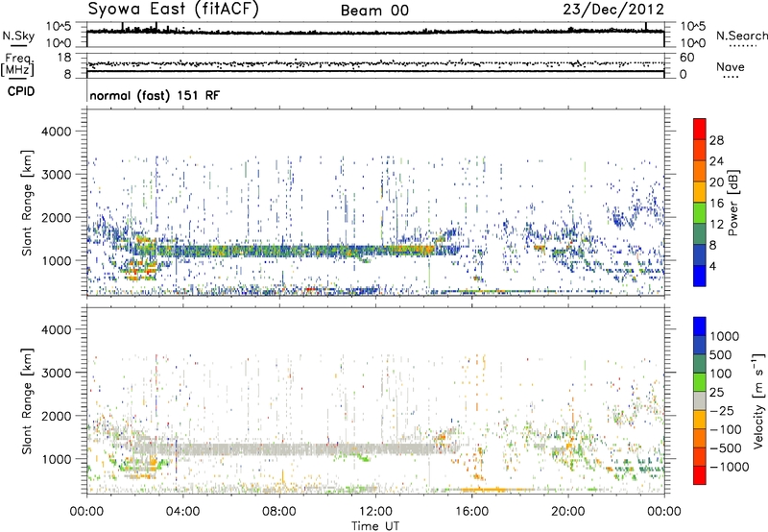Click the 'Time UT' axis label
Image resolution: width=768 pixels, height=532 pixels.
pos(375,526)
